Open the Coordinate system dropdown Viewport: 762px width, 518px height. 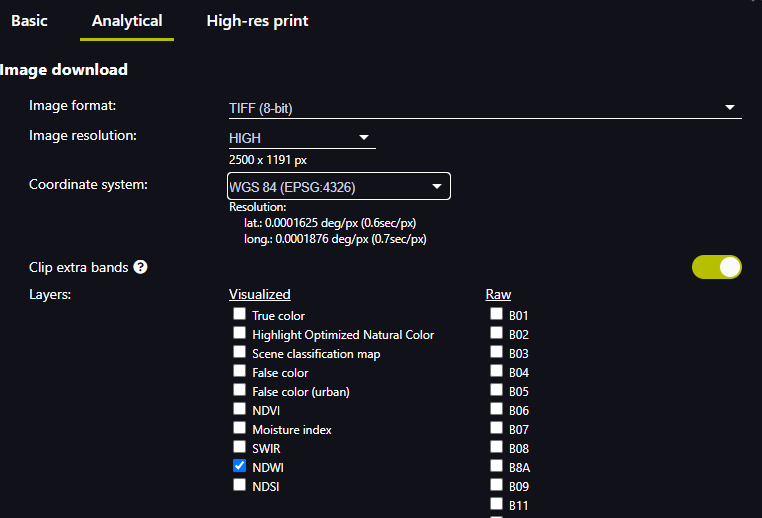(x=339, y=186)
